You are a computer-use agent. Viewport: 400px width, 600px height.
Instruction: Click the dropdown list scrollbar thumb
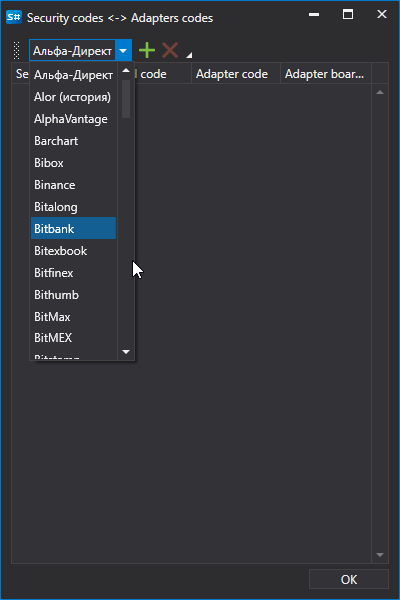pos(126,99)
